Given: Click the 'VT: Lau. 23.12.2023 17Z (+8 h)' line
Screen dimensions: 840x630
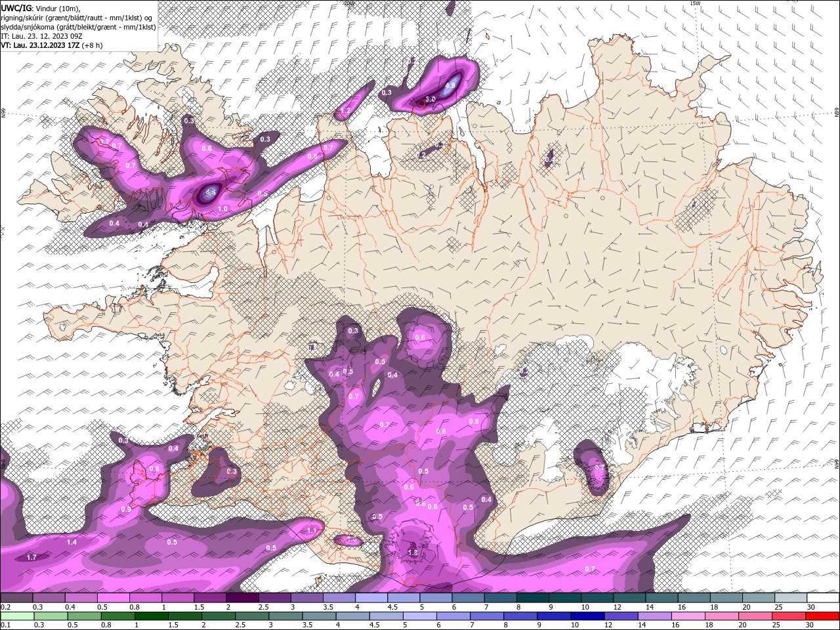Looking at the screenshot, I should point(52,45).
